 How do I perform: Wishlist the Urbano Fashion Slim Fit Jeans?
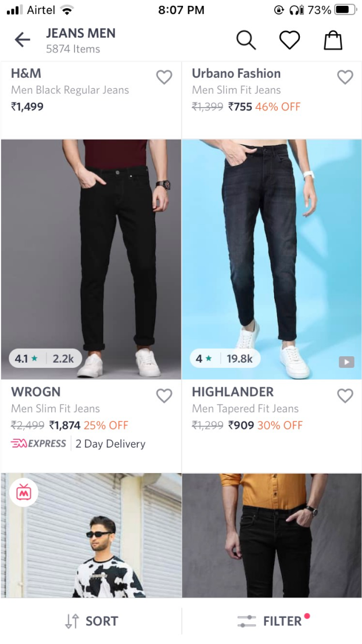tap(345, 77)
